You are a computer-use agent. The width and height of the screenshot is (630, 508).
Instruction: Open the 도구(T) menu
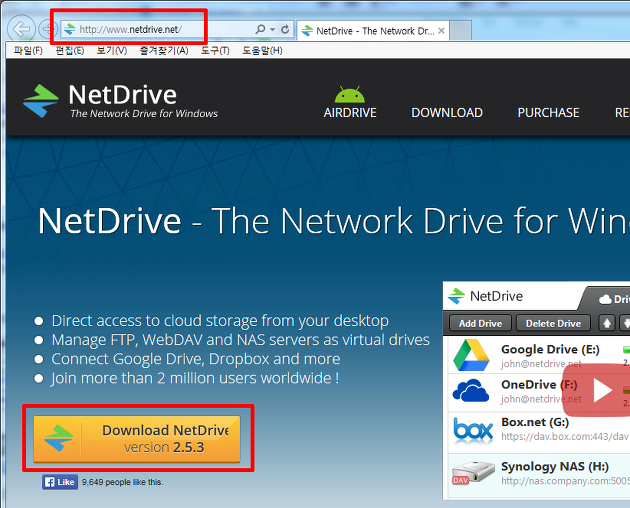coord(215,51)
